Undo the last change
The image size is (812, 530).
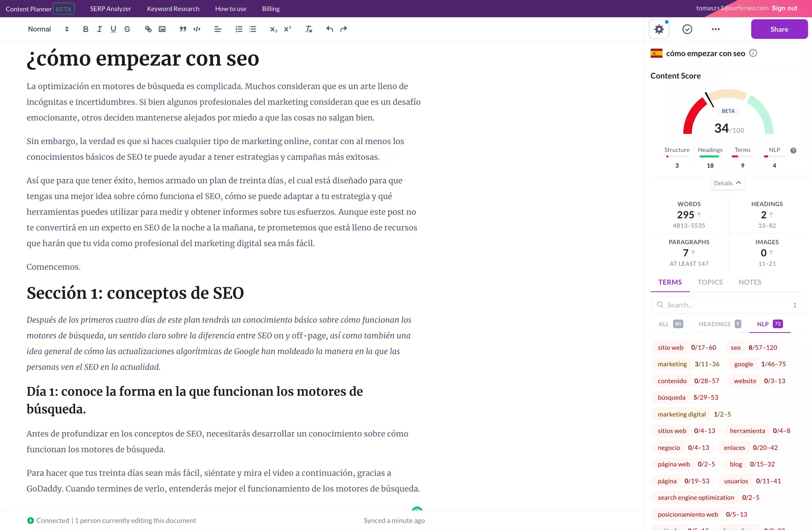tap(329, 29)
